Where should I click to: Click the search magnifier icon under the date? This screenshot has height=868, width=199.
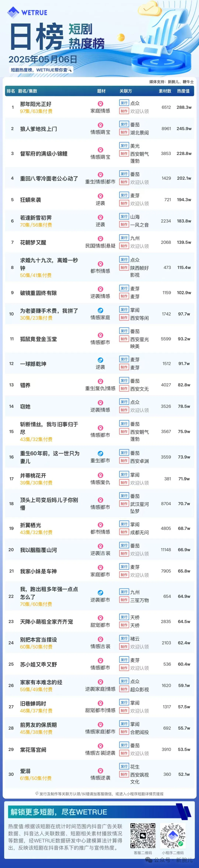coord(70,70)
